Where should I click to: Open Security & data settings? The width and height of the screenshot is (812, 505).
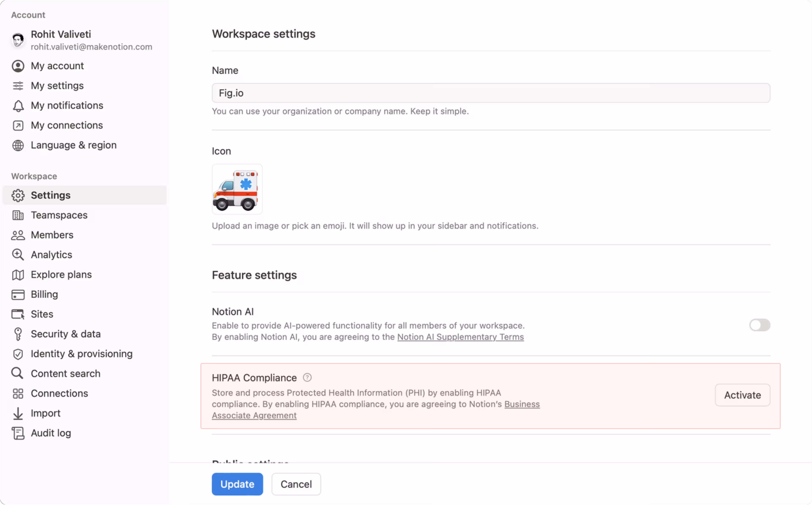coord(65,334)
